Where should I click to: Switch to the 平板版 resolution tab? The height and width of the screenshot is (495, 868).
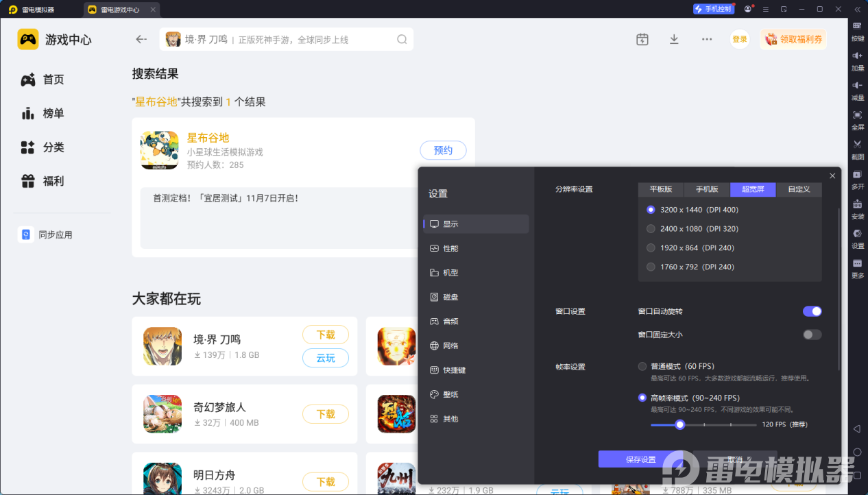pos(661,189)
